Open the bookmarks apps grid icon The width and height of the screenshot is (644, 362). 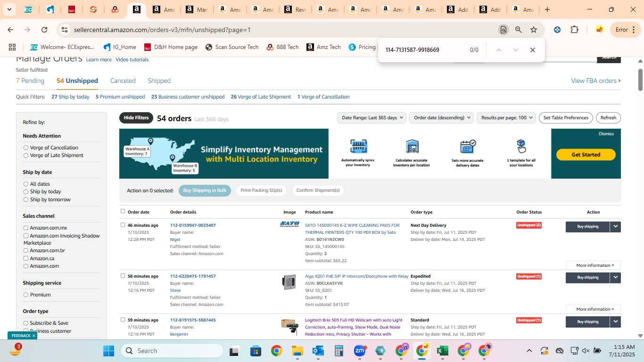point(12,47)
